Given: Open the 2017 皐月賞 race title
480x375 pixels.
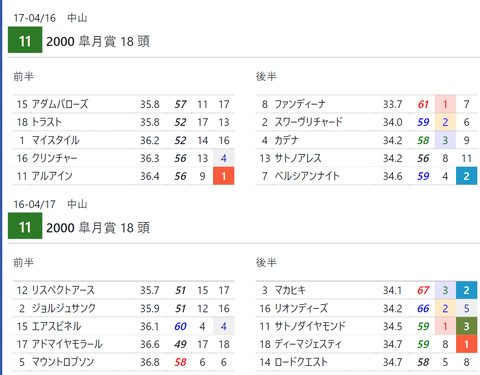Looking at the screenshot, I should point(98,41).
